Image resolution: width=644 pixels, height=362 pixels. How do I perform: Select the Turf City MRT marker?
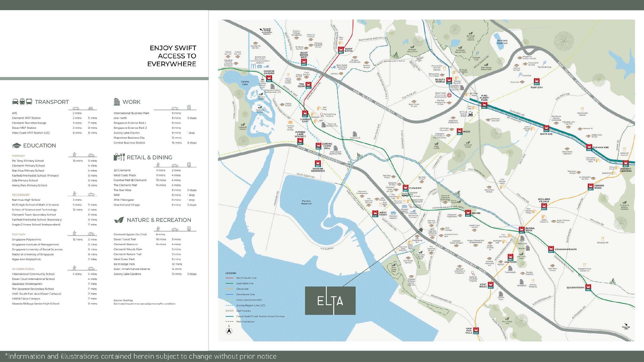[x=537, y=82]
